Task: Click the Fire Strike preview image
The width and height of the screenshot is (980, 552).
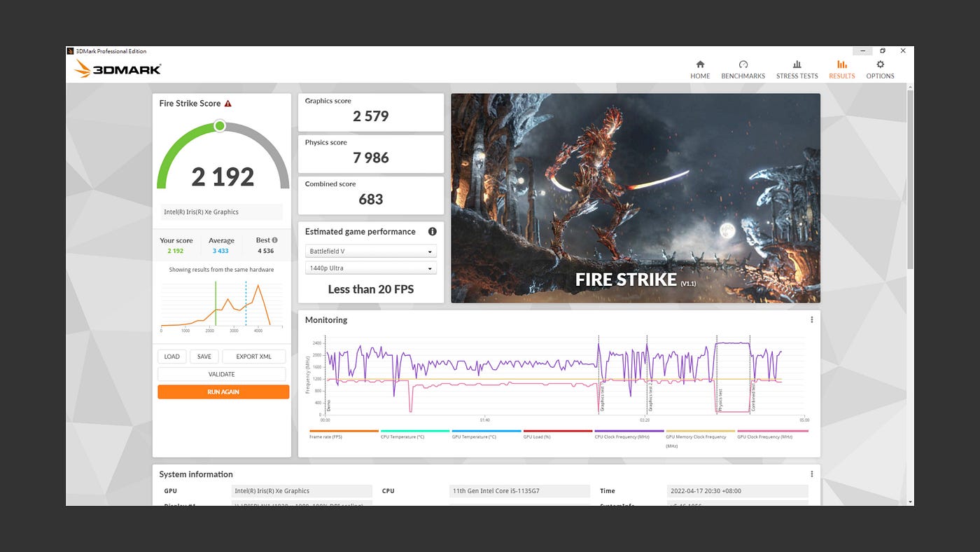Action: (636, 198)
